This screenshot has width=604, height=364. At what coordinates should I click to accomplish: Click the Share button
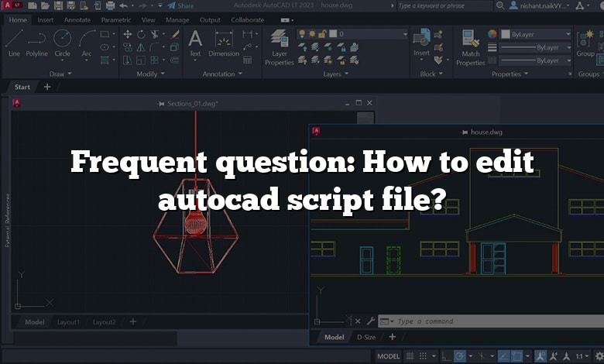180,5
